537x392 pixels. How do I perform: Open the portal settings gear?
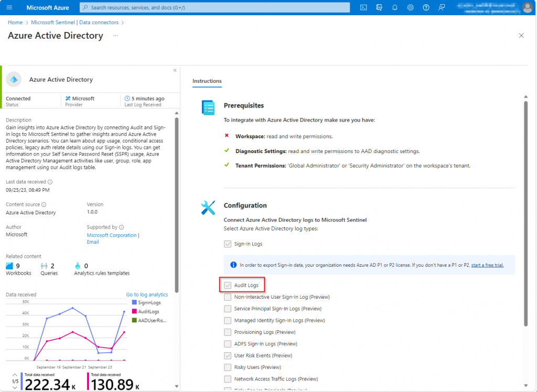[x=411, y=7]
